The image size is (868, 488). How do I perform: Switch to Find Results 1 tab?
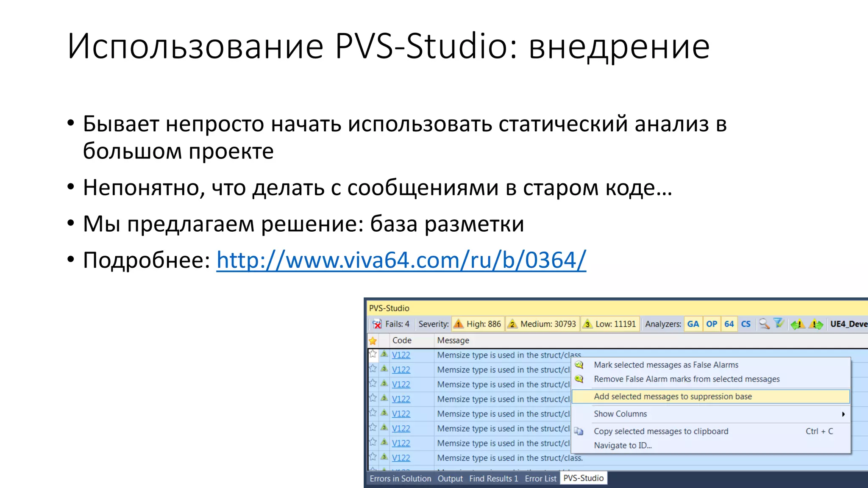[x=493, y=479]
